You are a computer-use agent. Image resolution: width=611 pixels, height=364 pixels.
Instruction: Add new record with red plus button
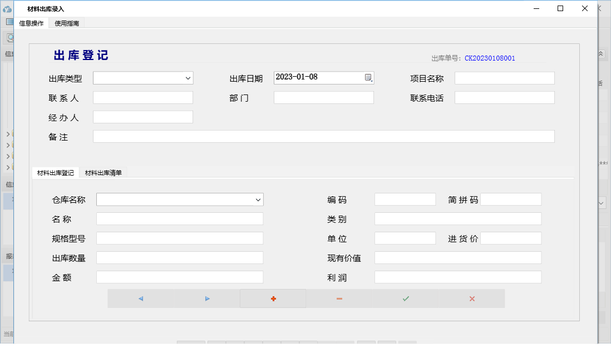(273, 298)
